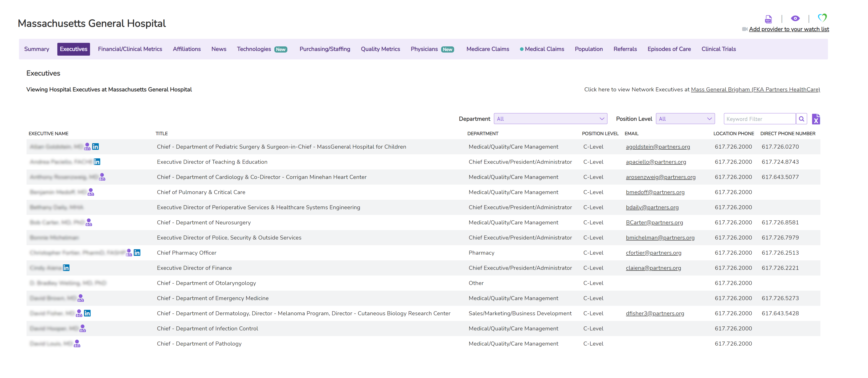Go to the Affiliations tab
The width and height of the screenshot is (868, 378).
coord(187,49)
